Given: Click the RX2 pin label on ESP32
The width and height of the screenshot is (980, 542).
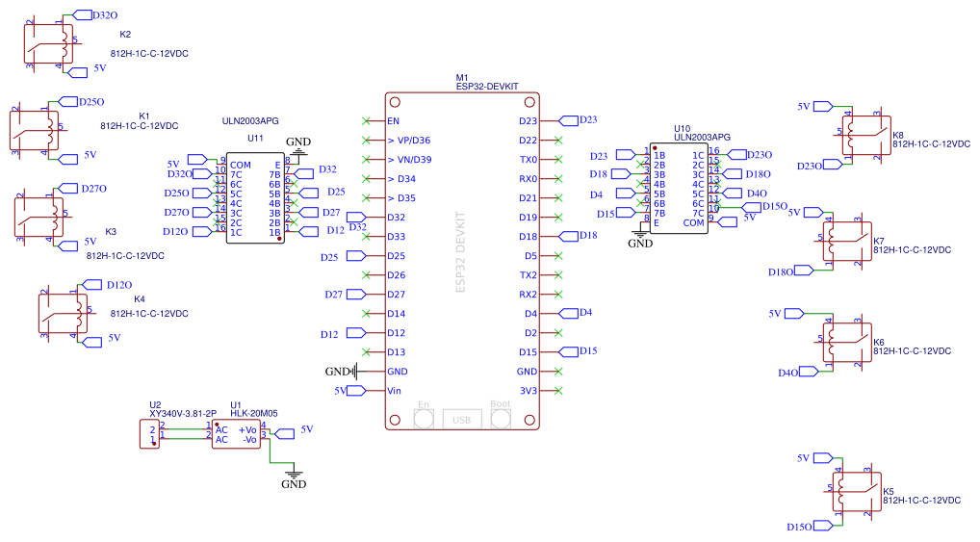Looking at the screenshot, I should pos(529,295).
